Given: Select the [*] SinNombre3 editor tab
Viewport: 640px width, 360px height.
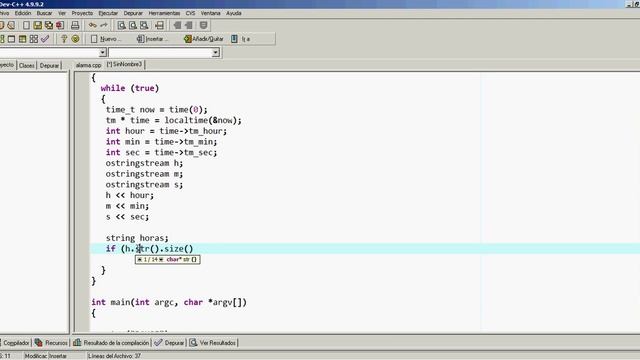Looking at the screenshot, I should 124,64.
